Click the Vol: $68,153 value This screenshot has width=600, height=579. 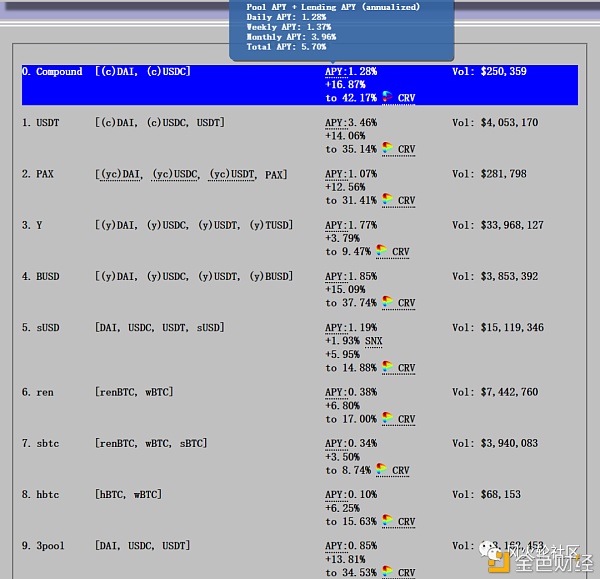point(486,495)
